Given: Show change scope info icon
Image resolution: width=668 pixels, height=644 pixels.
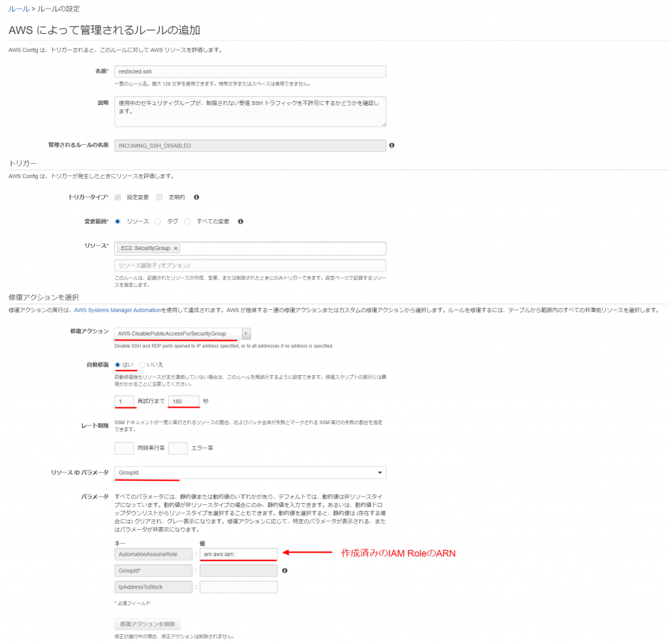Looking at the screenshot, I should click(x=241, y=222).
